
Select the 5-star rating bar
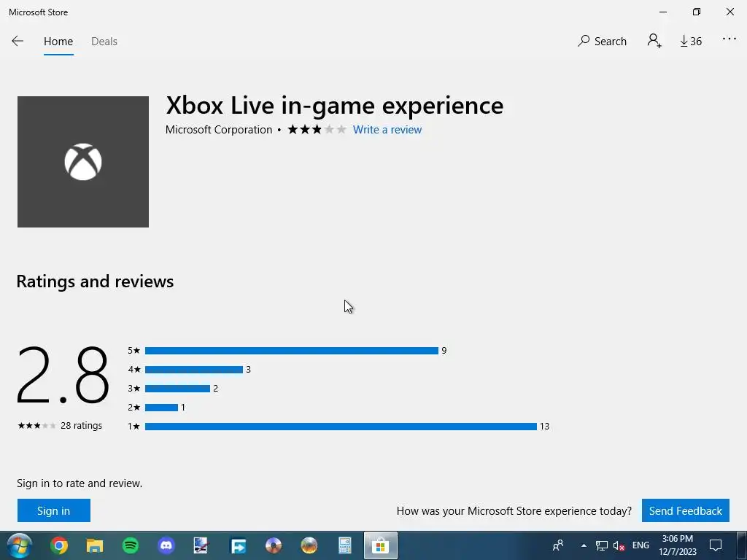(x=292, y=351)
